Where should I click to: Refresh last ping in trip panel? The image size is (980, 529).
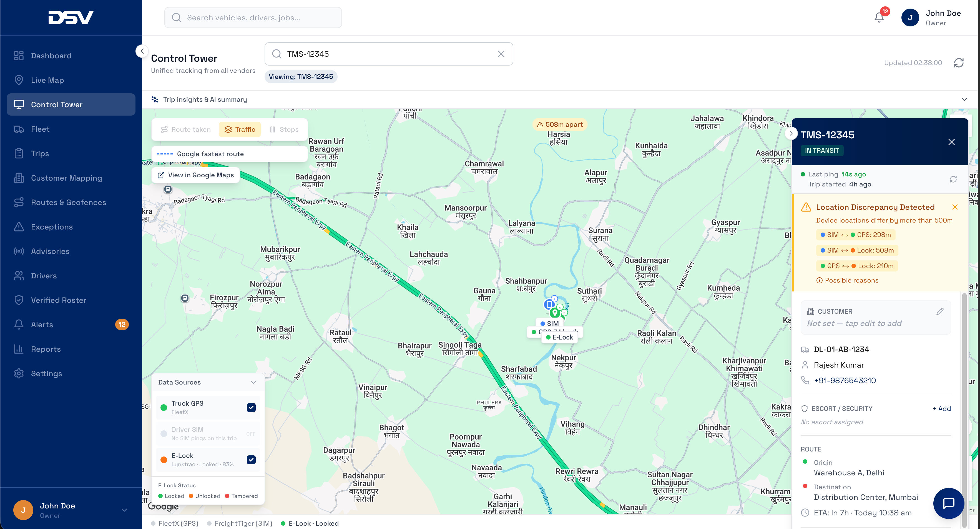click(953, 179)
